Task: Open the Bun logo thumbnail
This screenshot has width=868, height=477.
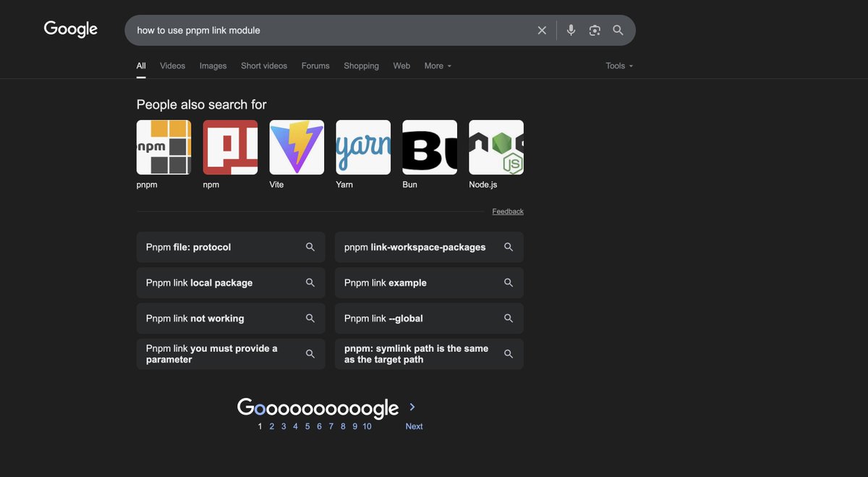Action: (430, 148)
